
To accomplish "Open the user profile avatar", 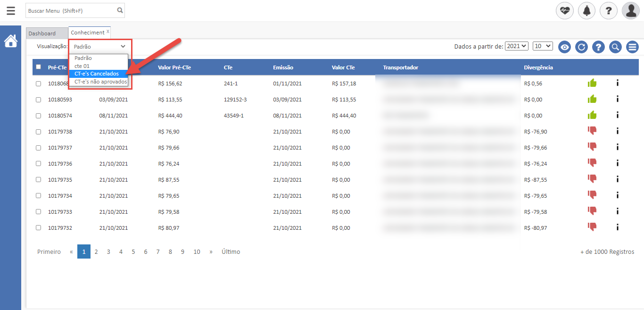I will coord(630,10).
